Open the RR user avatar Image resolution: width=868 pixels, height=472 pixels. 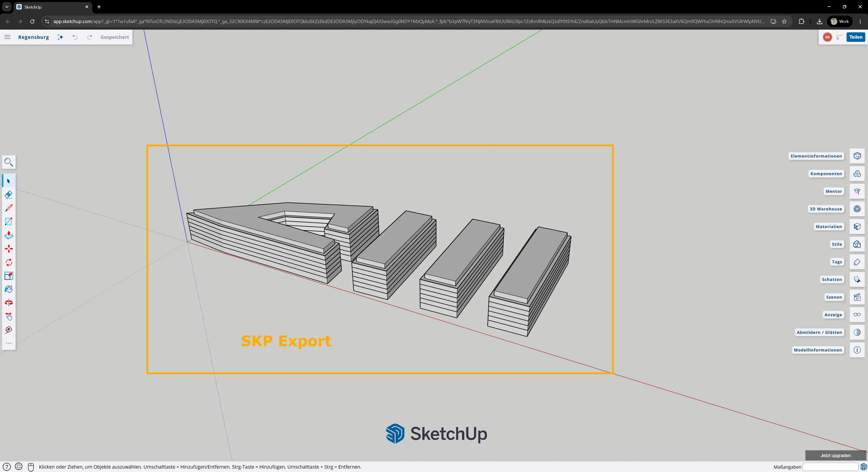827,37
